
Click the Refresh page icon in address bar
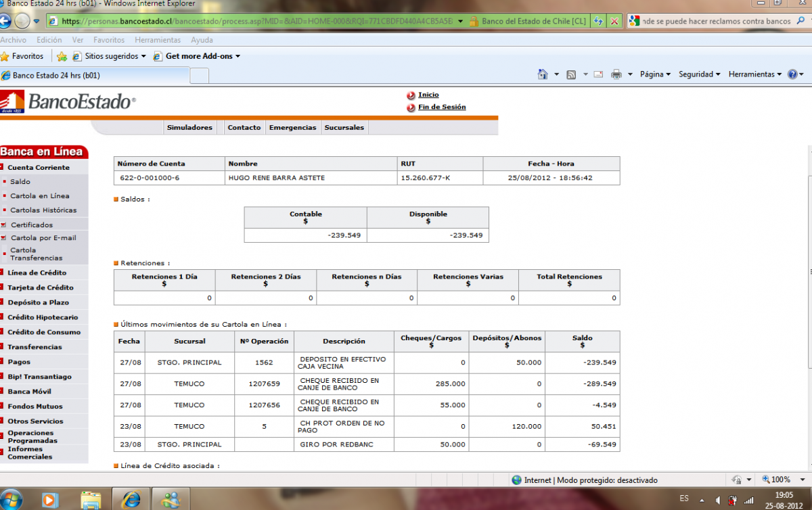click(598, 21)
